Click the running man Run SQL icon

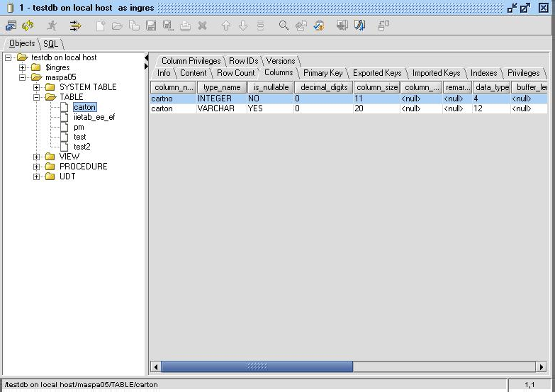pyautogui.click(x=52, y=26)
